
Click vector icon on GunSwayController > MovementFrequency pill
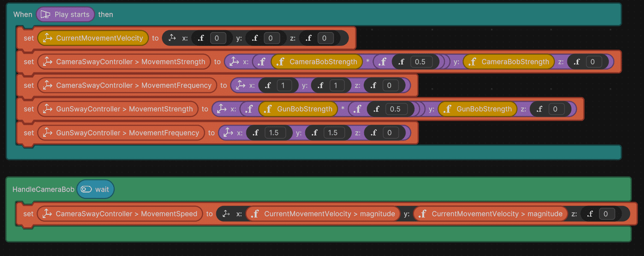point(47,133)
